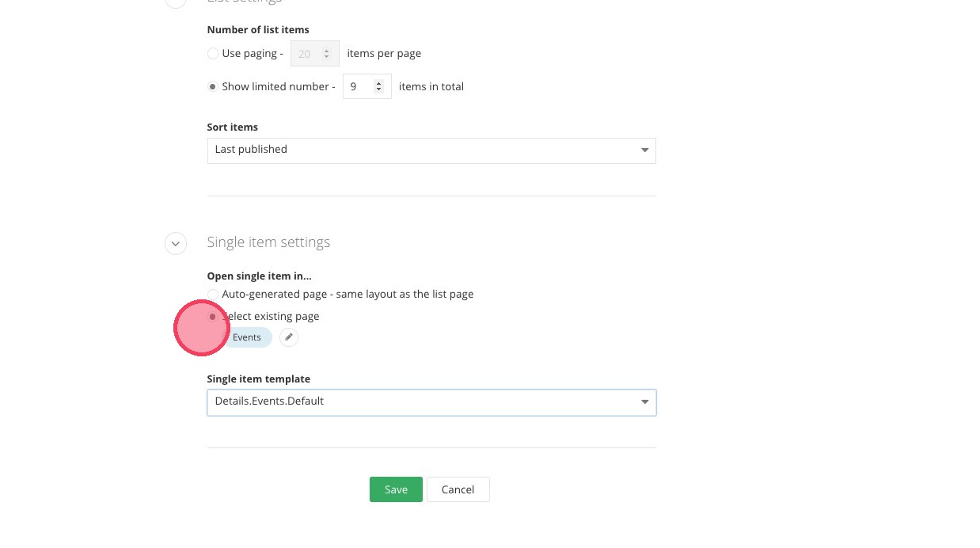Open the Single item template dropdown

431,402
